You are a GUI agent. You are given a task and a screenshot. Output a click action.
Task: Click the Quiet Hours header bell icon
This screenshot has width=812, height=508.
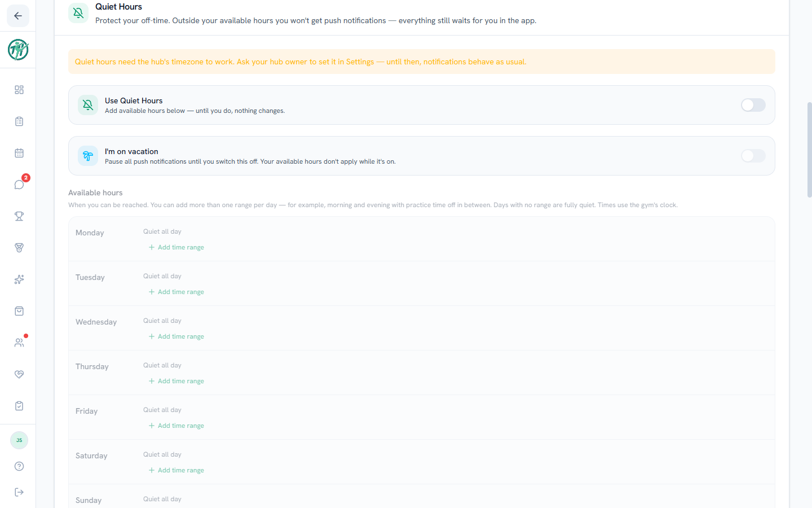[x=78, y=13]
